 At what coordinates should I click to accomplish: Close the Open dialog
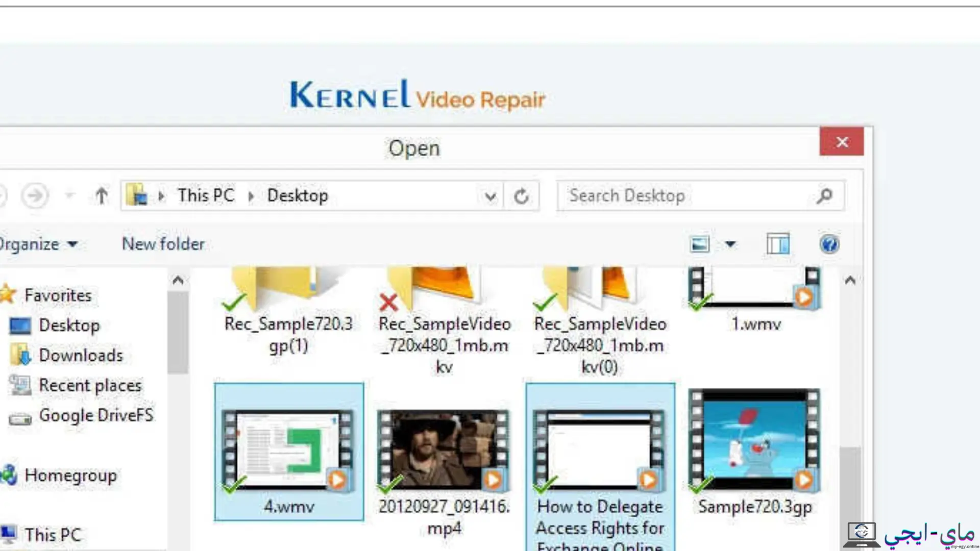pos(842,141)
